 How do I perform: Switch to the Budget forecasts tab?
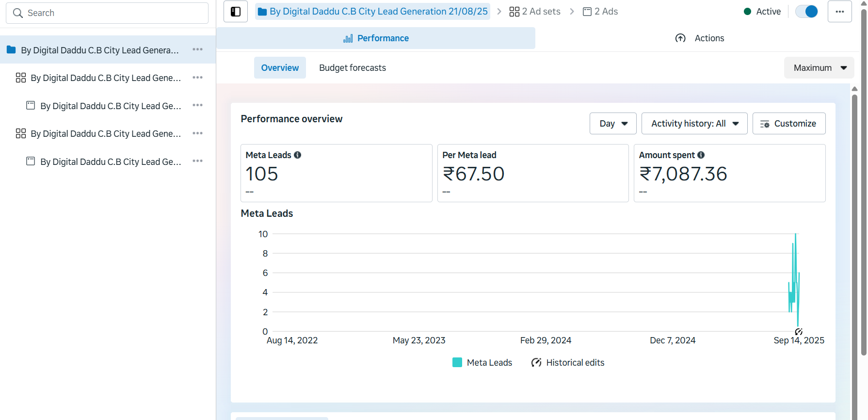(x=353, y=68)
